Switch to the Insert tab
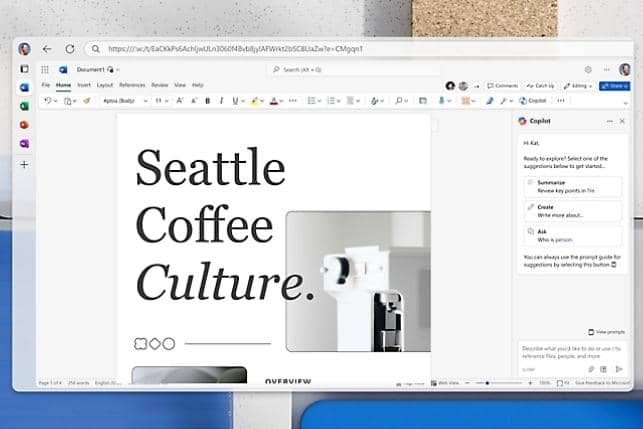Image resolution: width=643 pixels, height=429 pixels. pos(84,85)
